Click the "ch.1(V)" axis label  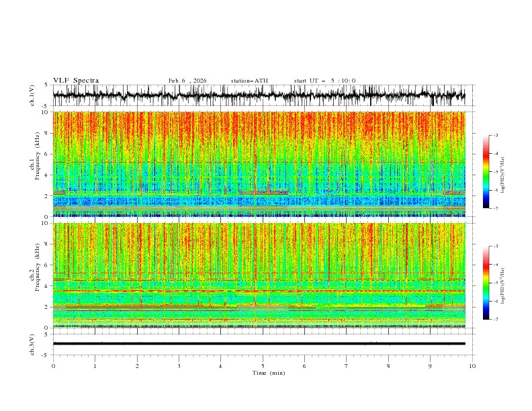click(32, 95)
